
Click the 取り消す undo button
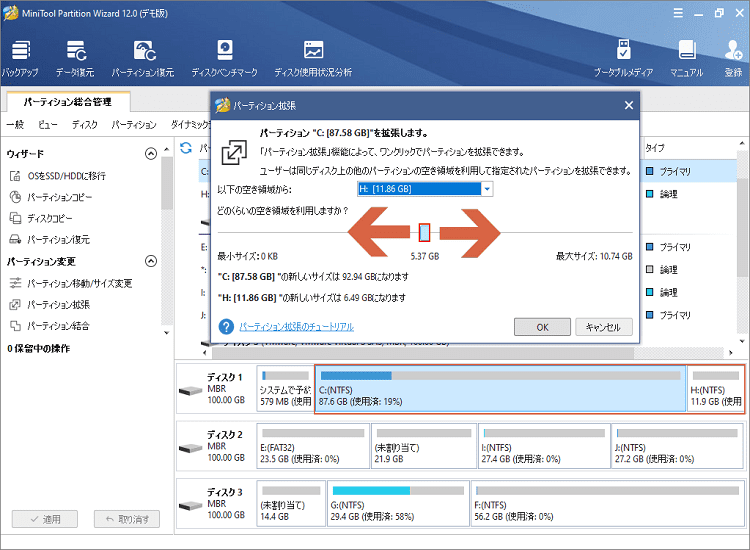point(127,519)
